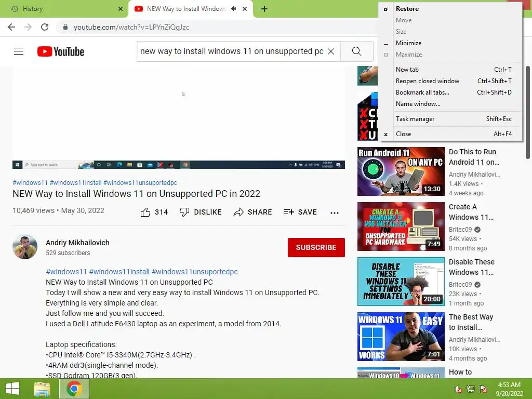SAVE the video to a playlist
The width and height of the screenshot is (532, 399).
pyautogui.click(x=300, y=212)
